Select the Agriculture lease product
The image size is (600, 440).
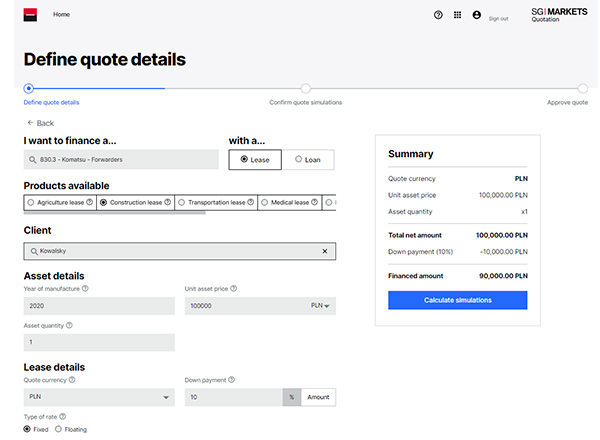31,202
